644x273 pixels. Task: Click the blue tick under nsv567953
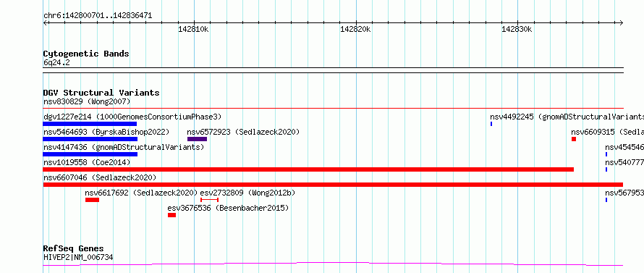click(x=606, y=200)
